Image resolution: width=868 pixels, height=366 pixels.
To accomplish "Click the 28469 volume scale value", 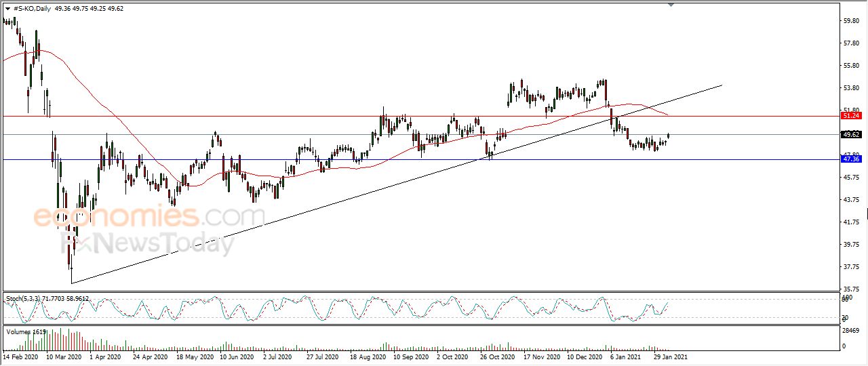I will [852, 331].
